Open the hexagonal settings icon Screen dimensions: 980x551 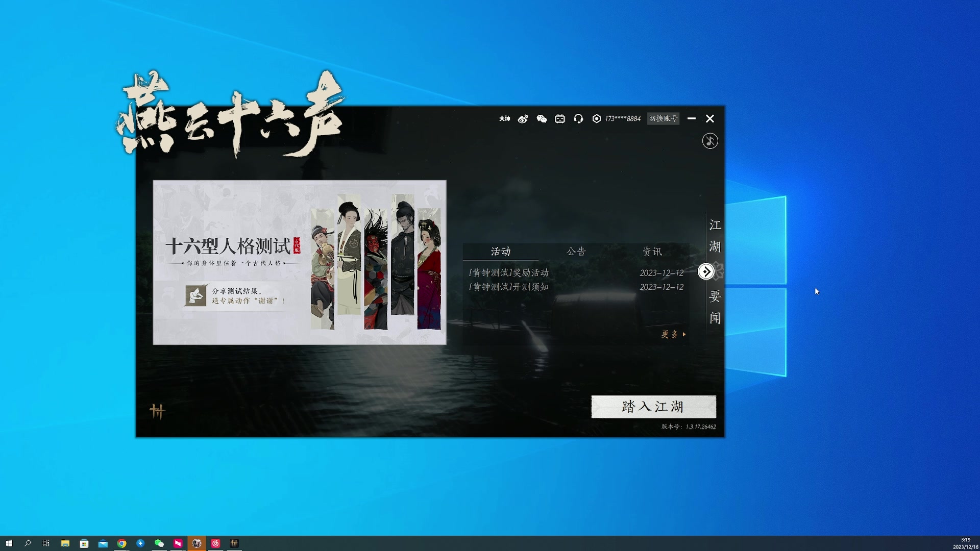597,119
